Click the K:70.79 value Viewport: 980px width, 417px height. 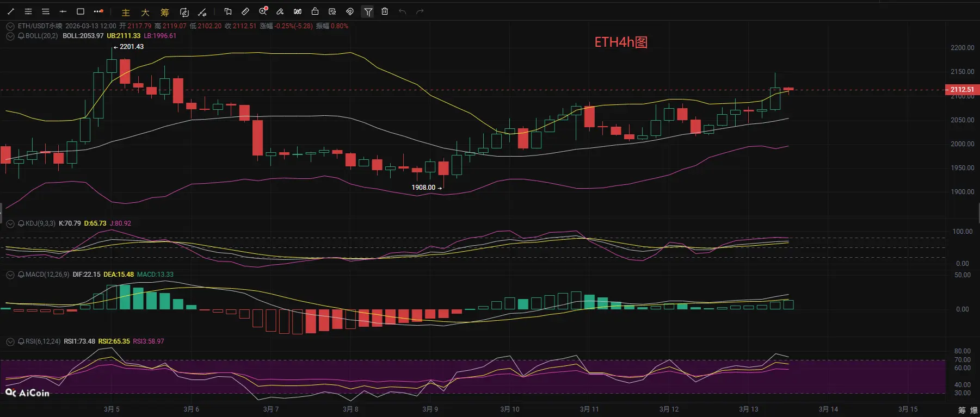(x=70, y=223)
